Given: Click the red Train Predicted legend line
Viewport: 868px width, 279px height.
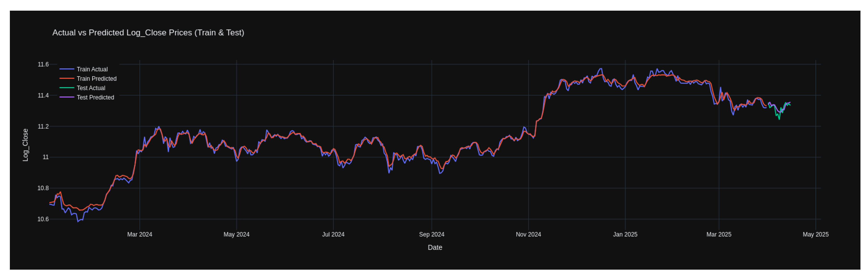Looking at the screenshot, I should click(67, 78).
